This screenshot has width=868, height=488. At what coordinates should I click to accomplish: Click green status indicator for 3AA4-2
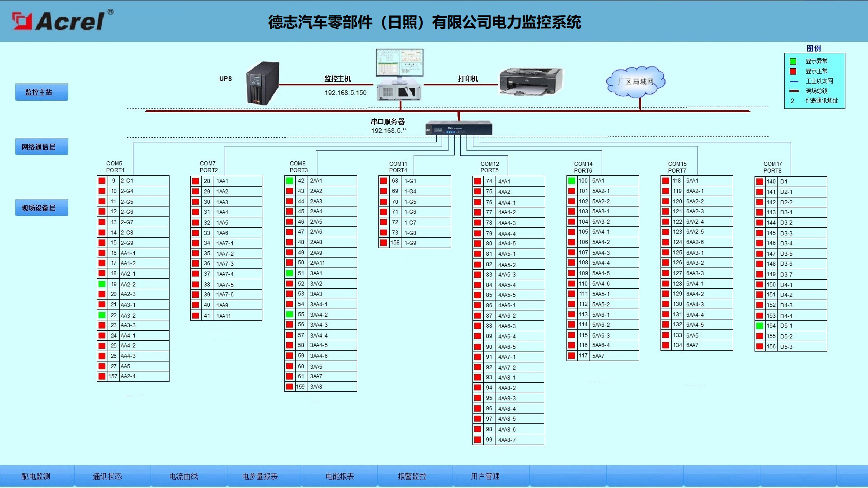pos(290,314)
